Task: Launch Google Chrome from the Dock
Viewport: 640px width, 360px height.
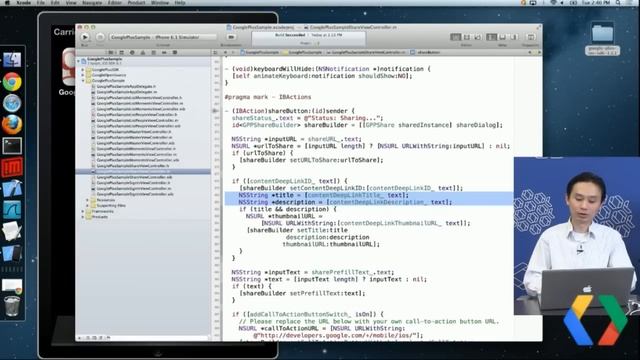Action: pyautogui.click(x=12, y=82)
